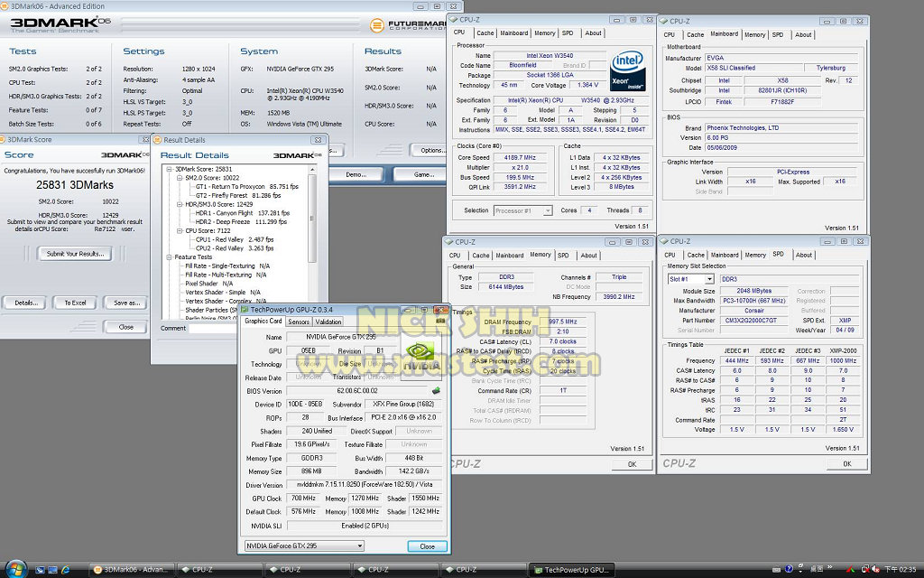Activate the TechPowerUp GPU-Z taskbar button

pos(572,570)
